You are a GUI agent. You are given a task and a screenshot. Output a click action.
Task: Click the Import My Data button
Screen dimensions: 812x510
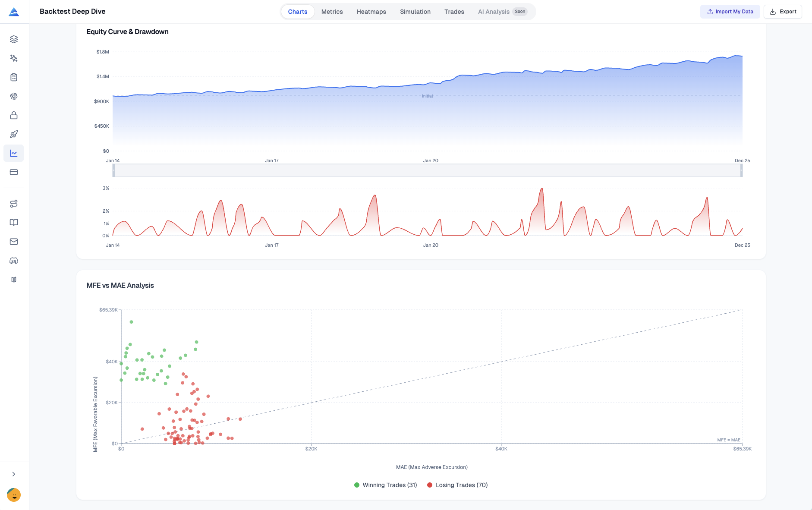(730, 12)
